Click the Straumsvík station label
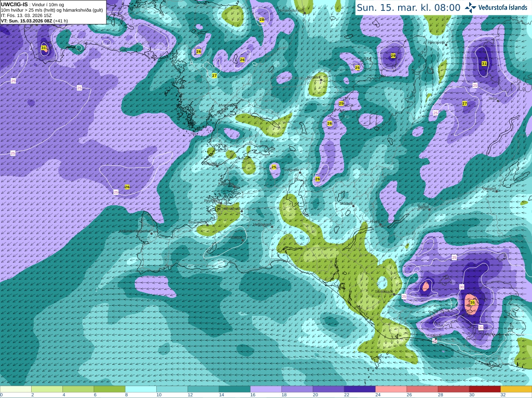Image resolution: width=532 pixels, height=398 pixels. click(x=197, y=222)
